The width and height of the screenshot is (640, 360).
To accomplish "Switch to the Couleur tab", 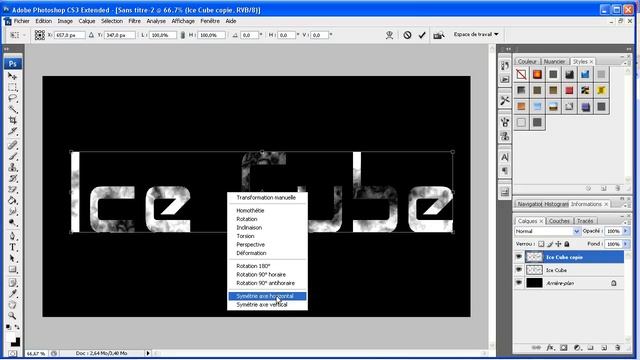I will coord(527,61).
